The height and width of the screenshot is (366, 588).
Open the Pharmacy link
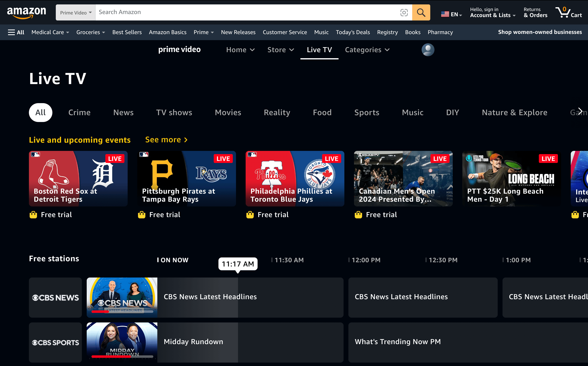(440, 32)
